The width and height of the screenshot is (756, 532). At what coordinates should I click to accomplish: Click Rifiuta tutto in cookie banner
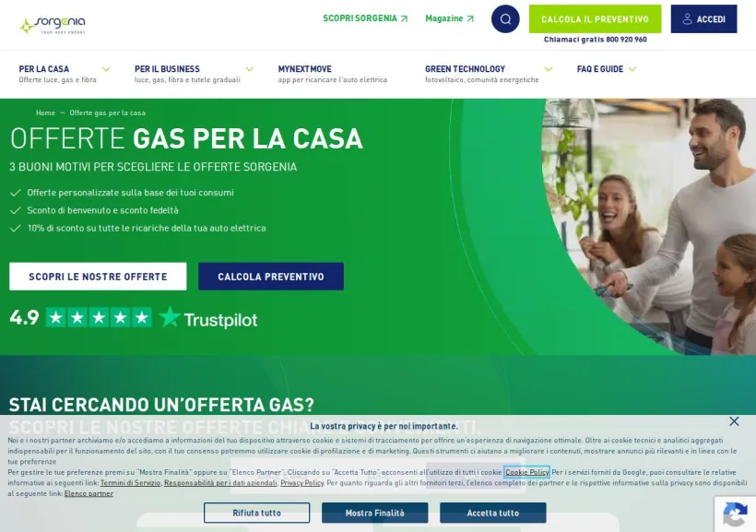256,513
